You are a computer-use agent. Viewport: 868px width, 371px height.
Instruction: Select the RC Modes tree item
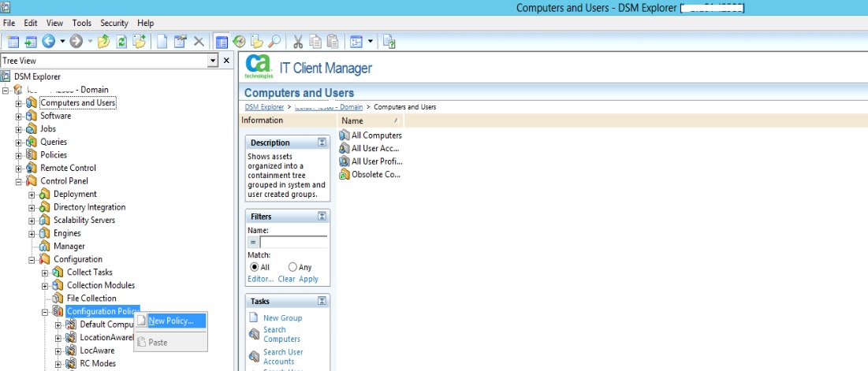click(98, 364)
